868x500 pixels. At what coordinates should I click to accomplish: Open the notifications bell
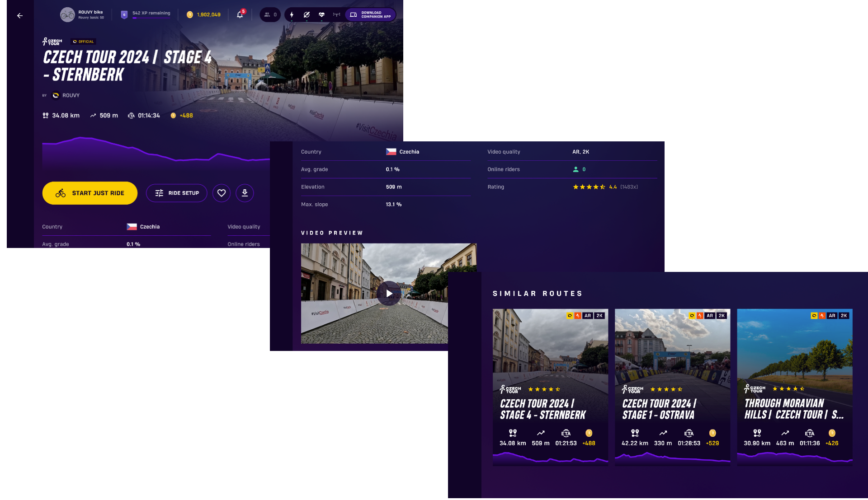240,14
